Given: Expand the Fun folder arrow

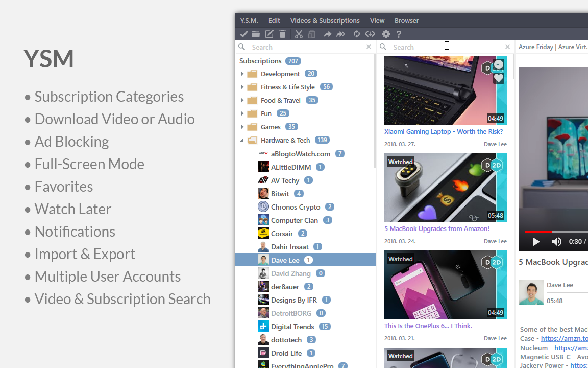Looking at the screenshot, I should [x=242, y=113].
